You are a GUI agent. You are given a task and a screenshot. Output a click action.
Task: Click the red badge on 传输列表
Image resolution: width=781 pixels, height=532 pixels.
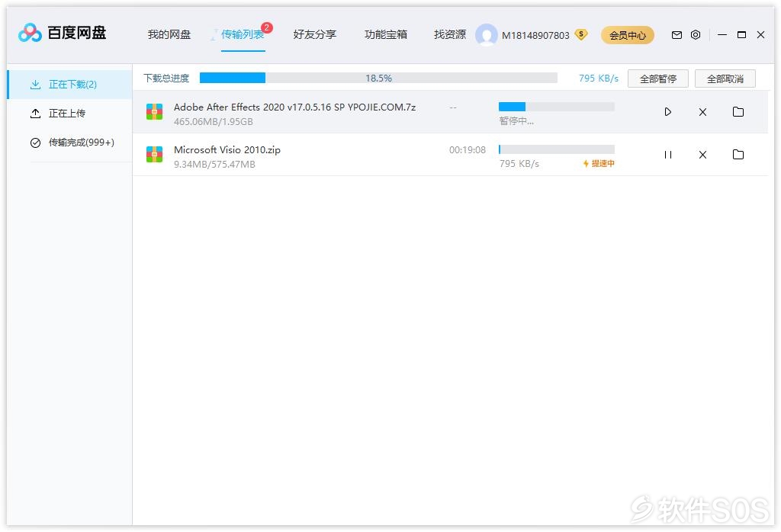tap(267, 27)
